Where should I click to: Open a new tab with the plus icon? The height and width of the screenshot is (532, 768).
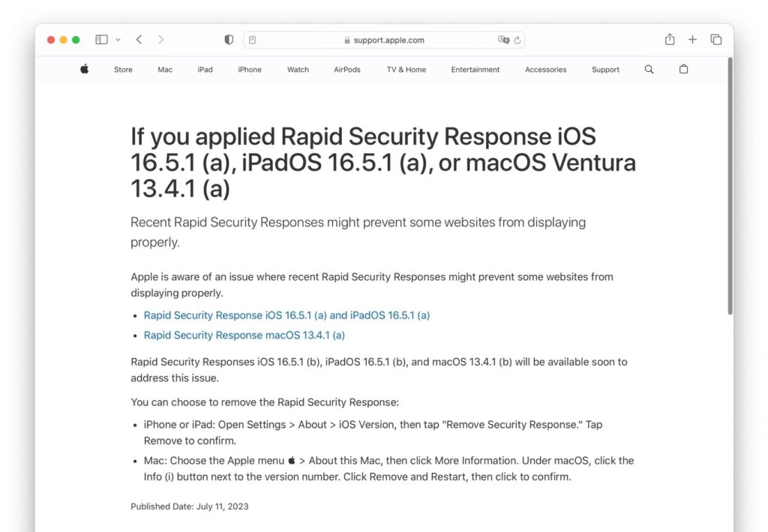692,39
